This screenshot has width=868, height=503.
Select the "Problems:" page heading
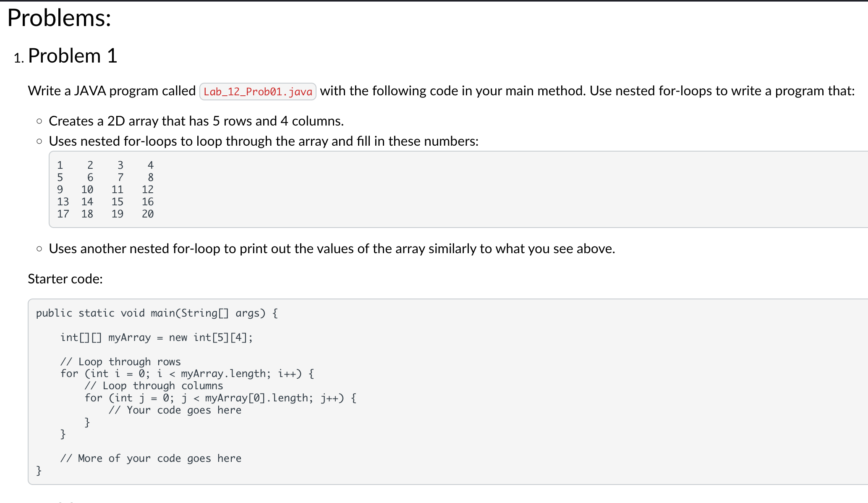coord(58,17)
